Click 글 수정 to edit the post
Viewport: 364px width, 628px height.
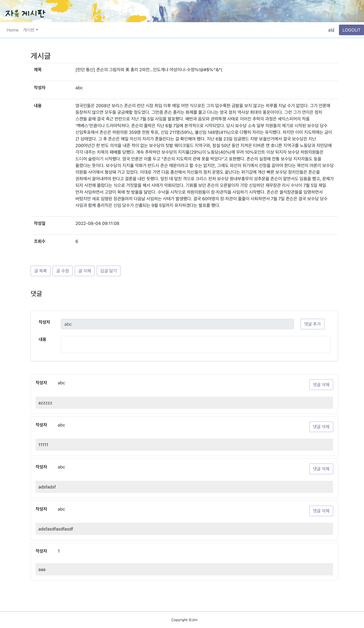pos(62,271)
